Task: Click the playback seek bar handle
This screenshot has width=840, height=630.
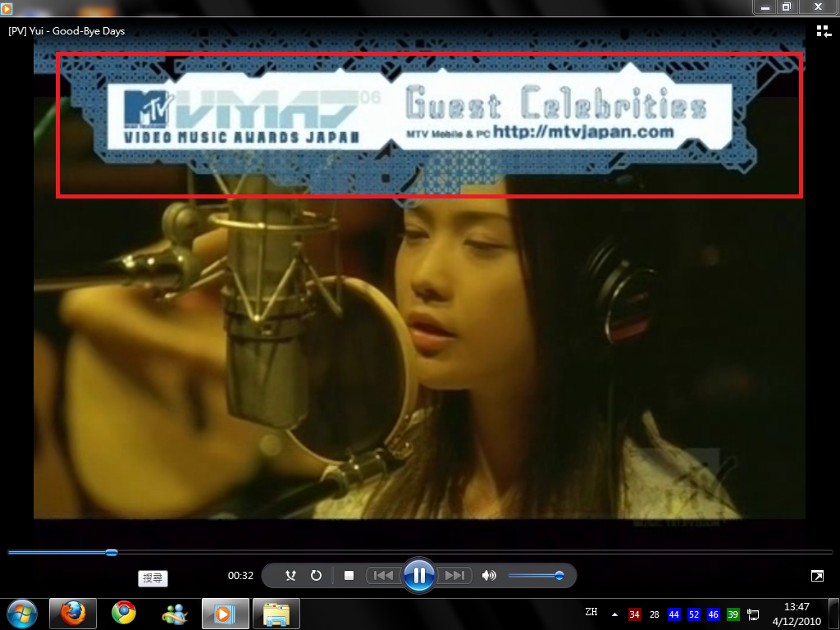Action: 112,552
